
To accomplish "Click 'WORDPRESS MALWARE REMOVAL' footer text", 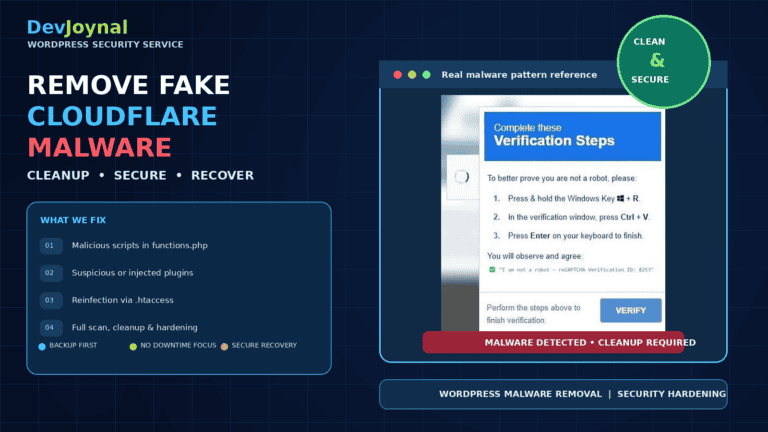I will click(x=520, y=394).
